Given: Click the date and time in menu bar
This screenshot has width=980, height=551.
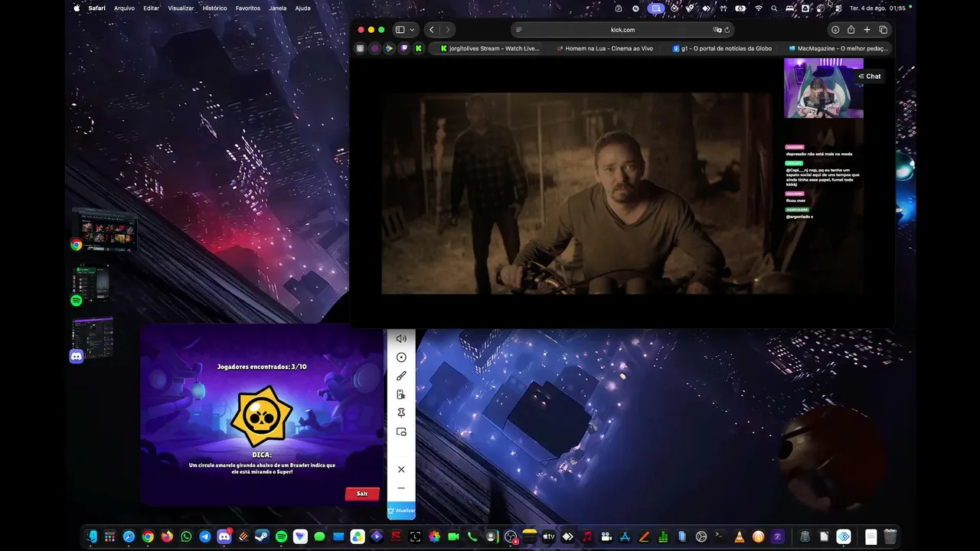Looking at the screenshot, I should coord(877,8).
